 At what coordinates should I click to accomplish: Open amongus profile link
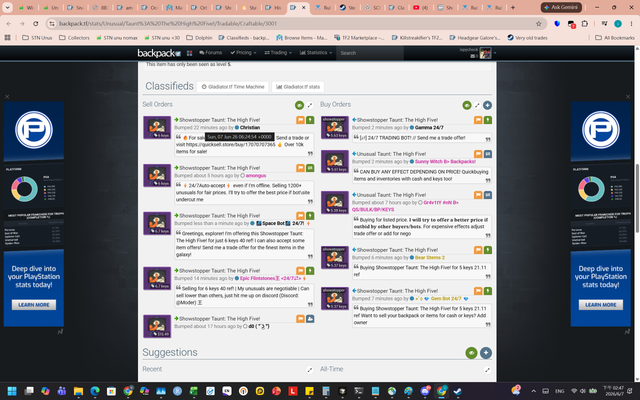pos(256,176)
